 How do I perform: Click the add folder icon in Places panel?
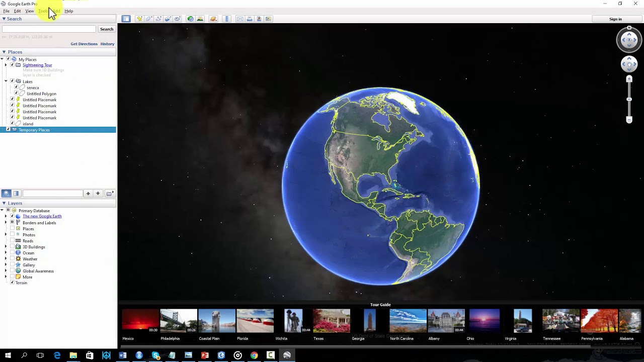[x=109, y=193]
